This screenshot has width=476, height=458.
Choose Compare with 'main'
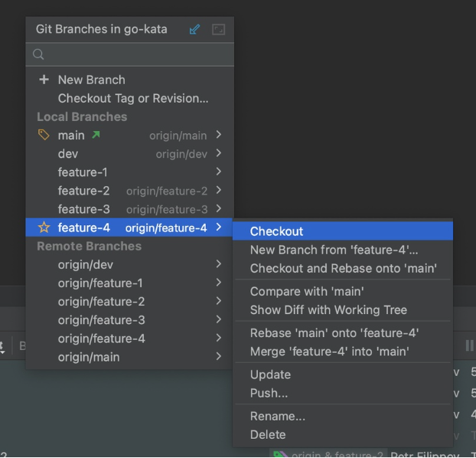click(x=307, y=291)
